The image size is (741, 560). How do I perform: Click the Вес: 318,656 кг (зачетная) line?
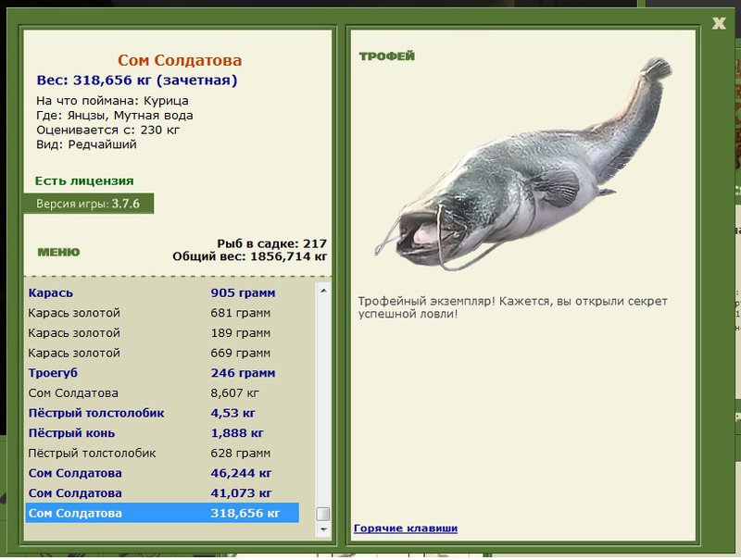[x=137, y=81]
